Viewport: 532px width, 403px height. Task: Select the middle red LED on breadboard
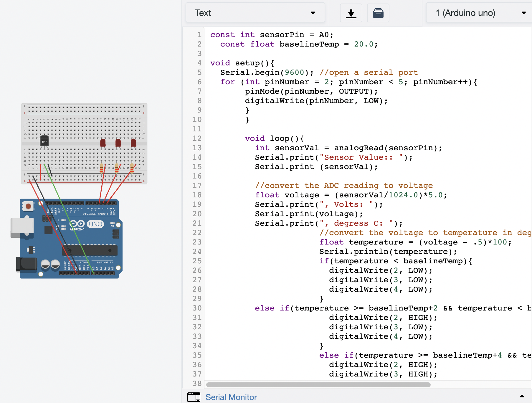point(118,143)
